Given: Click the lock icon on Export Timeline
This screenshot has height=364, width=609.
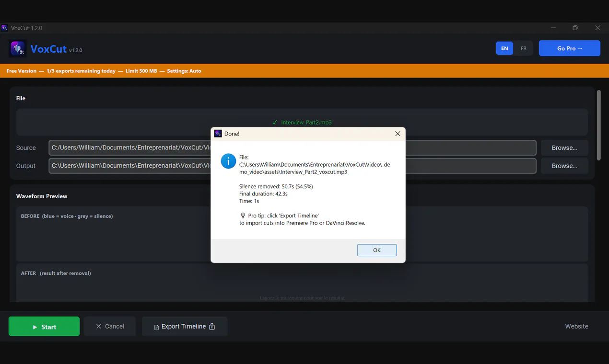Looking at the screenshot, I should (x=212, y=326).
